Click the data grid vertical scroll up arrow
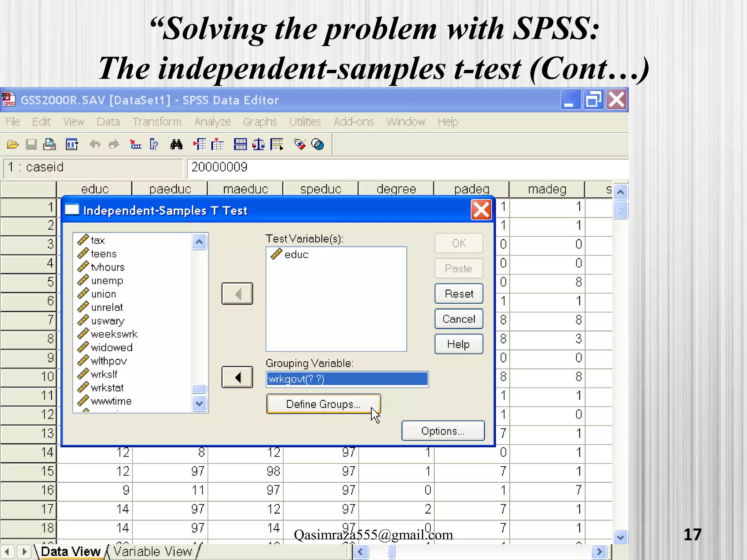 tap(620, 192)
